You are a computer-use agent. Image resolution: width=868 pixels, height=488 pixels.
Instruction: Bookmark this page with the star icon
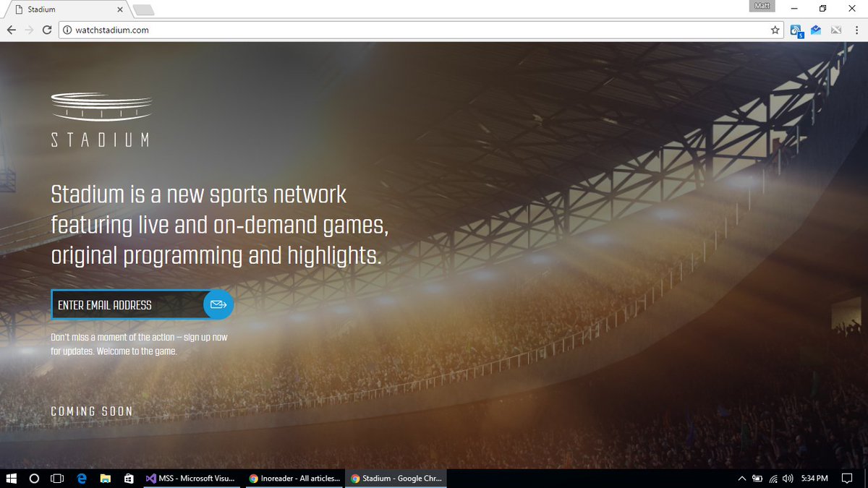point(775,30)
